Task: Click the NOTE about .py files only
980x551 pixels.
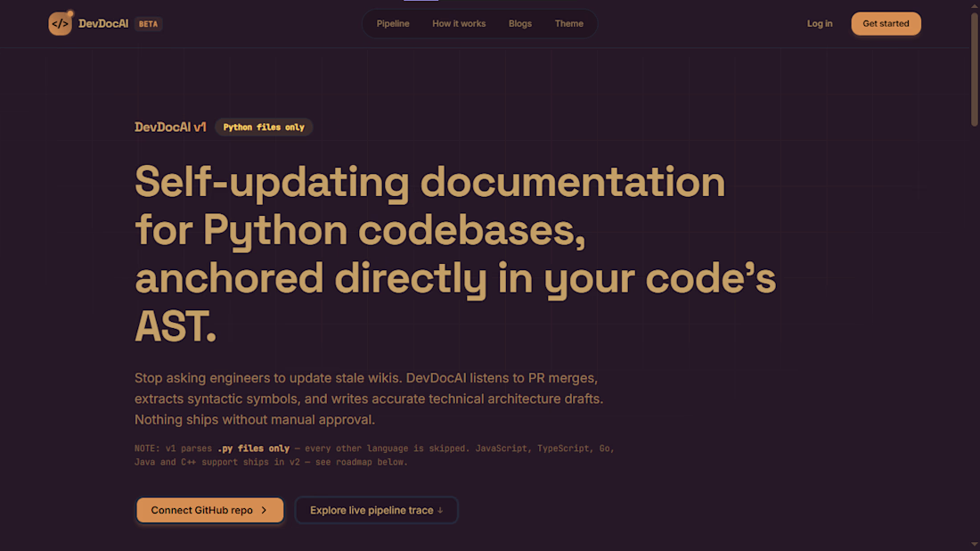Action: click(374, 456)
